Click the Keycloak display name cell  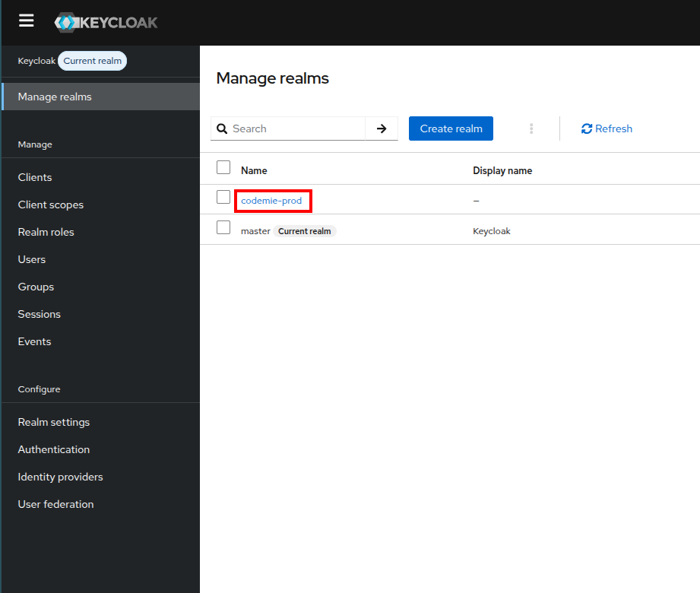(x=492, y=231)
